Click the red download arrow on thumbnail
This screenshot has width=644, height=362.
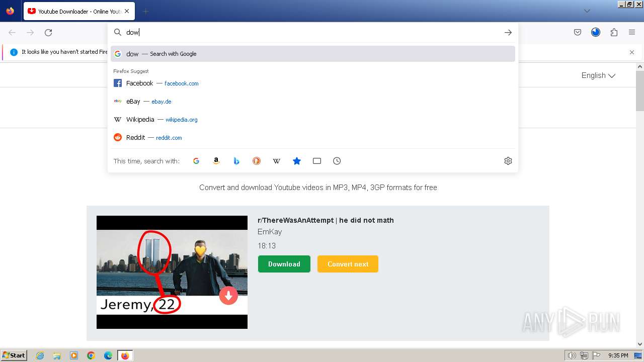[x=228, y=295]
